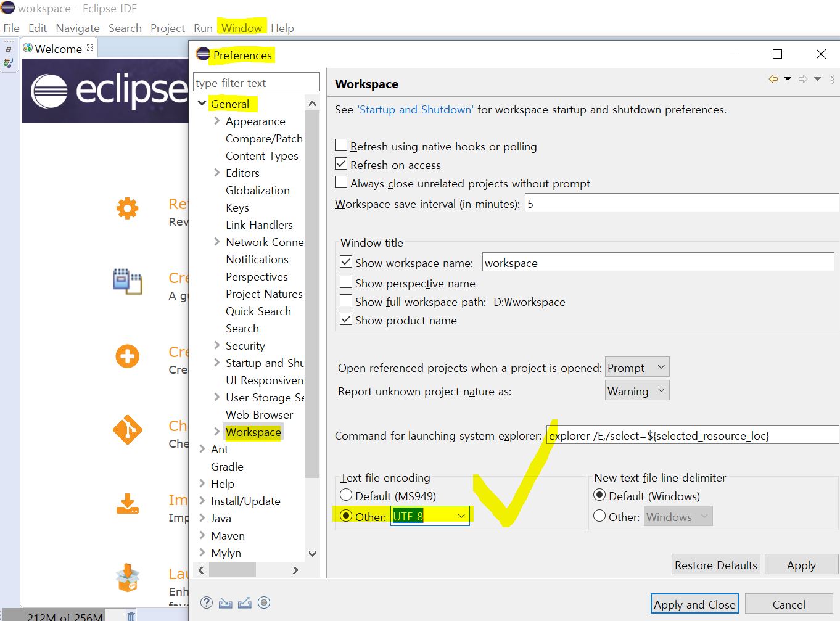Click the Oomph preference recorder icon

point(264,603)
